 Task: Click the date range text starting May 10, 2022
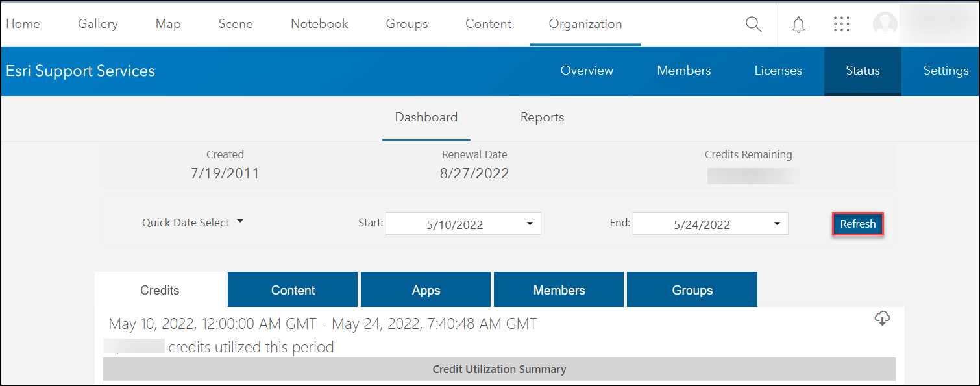point(323,324)
